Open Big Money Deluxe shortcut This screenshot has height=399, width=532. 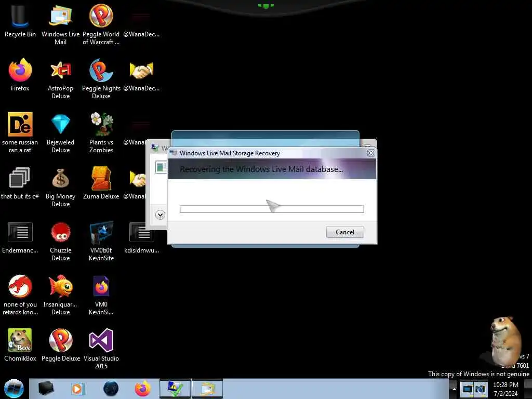[x=60, y=187]
